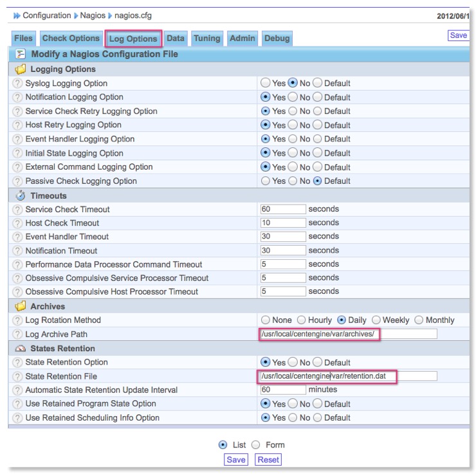Click help icon next to State Retention File
This screenshot has width=476, height=474.
pos(18,376)
